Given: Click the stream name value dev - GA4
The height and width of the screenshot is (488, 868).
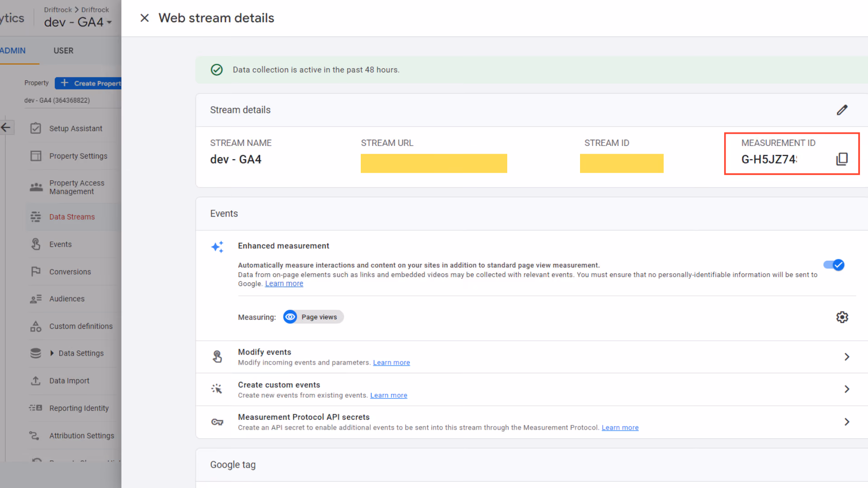Looking at the screenshot, I should point(236,160).
